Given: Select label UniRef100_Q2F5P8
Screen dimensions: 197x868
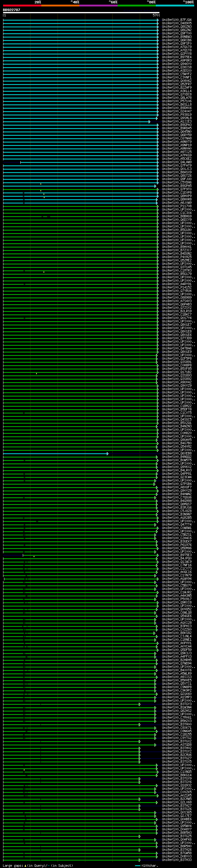Looking at the screenshot, I should click(177, 359).
